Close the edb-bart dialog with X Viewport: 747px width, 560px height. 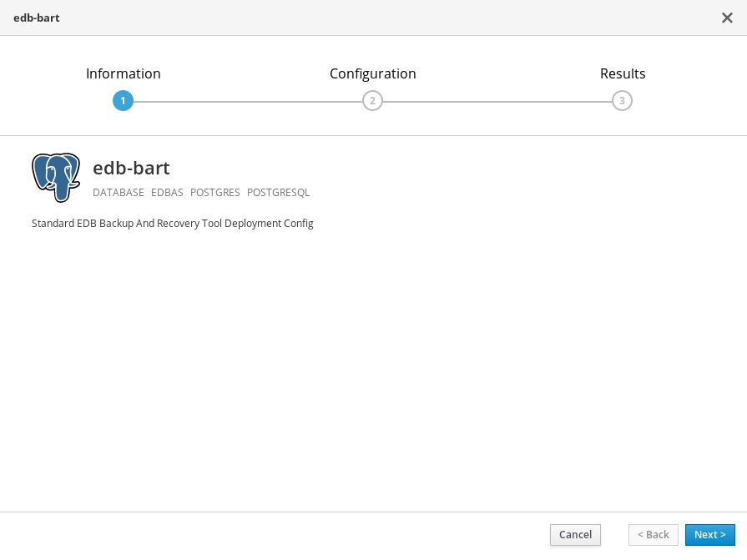pos(727,18)
